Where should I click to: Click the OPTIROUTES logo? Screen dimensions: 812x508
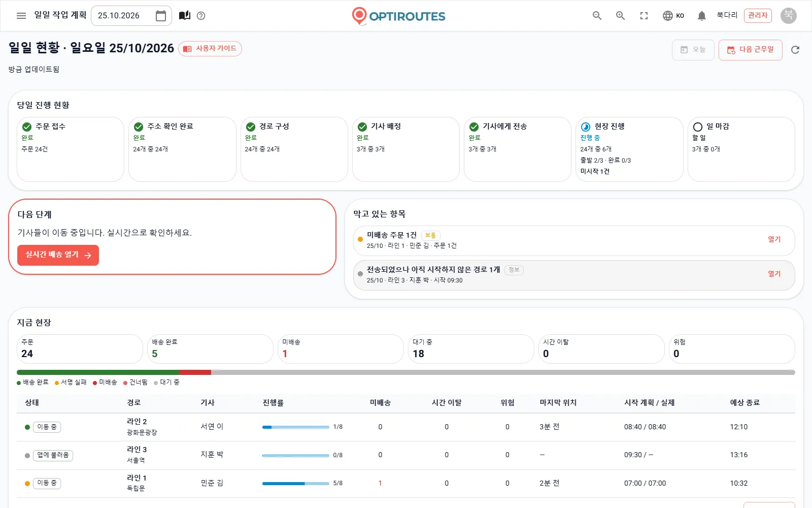click(398, 16)
